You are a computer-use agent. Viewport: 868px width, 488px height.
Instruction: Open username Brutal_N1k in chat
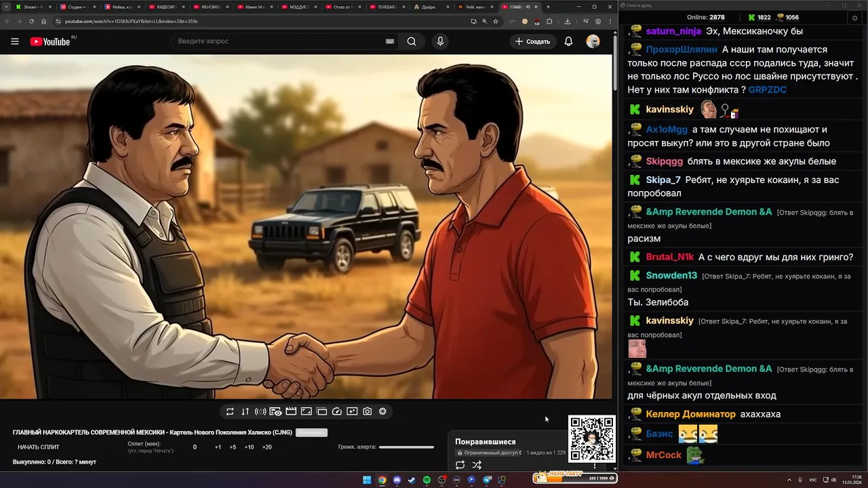point(670,257)
